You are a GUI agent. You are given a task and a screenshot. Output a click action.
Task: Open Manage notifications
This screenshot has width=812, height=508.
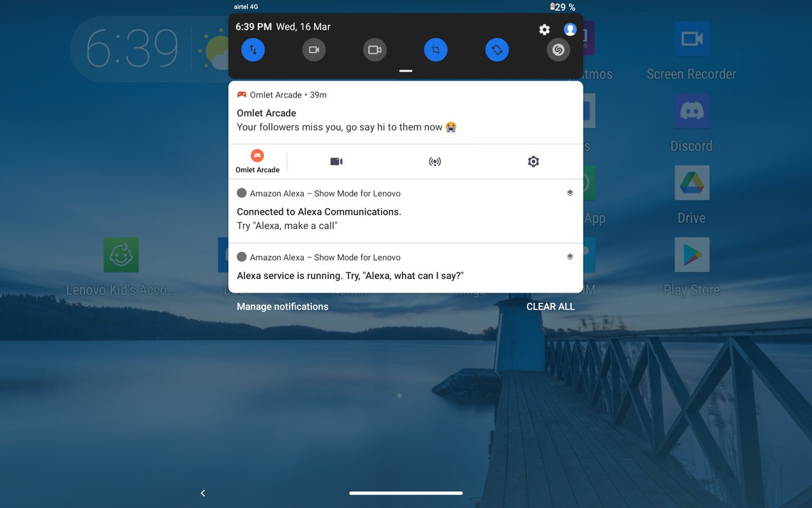pyautogui.click(x=282, y=307)
